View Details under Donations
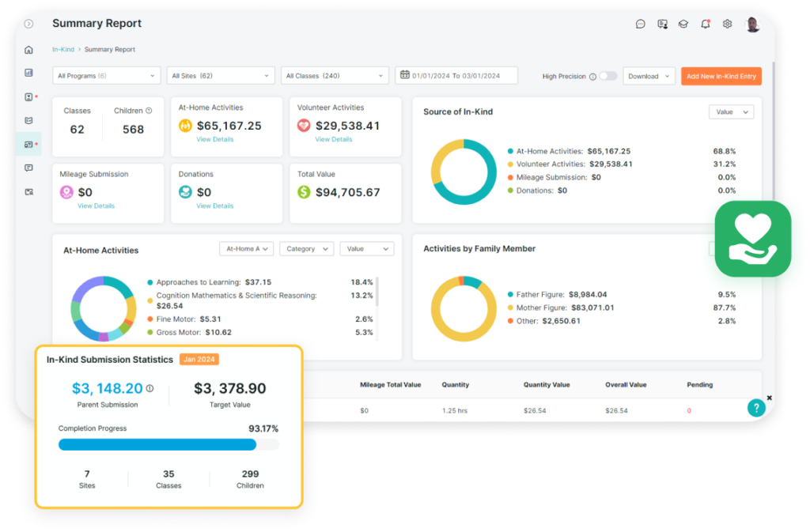The height and width of the screenshot is (532, 810). click(x=215, y=206)
